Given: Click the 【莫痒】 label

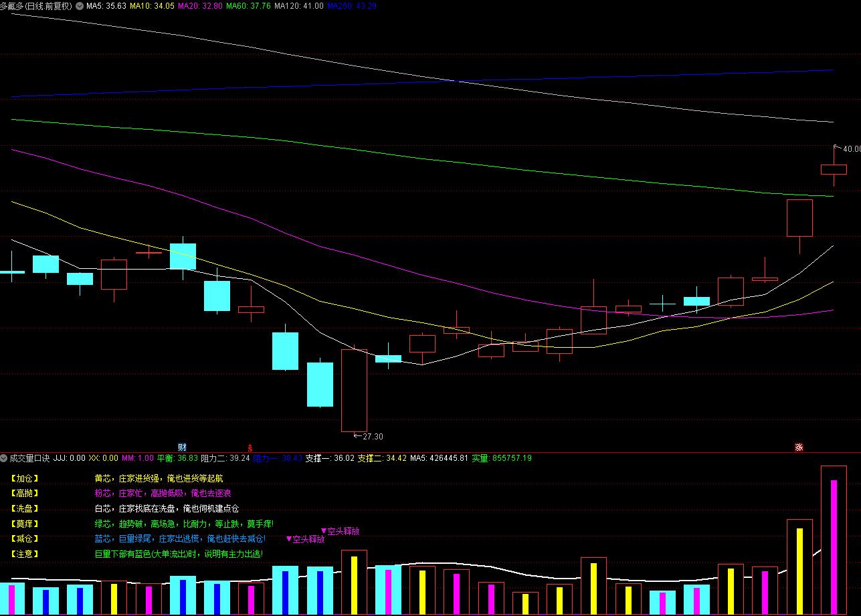Looking at the screenshot, I should [x=25, y=524].
